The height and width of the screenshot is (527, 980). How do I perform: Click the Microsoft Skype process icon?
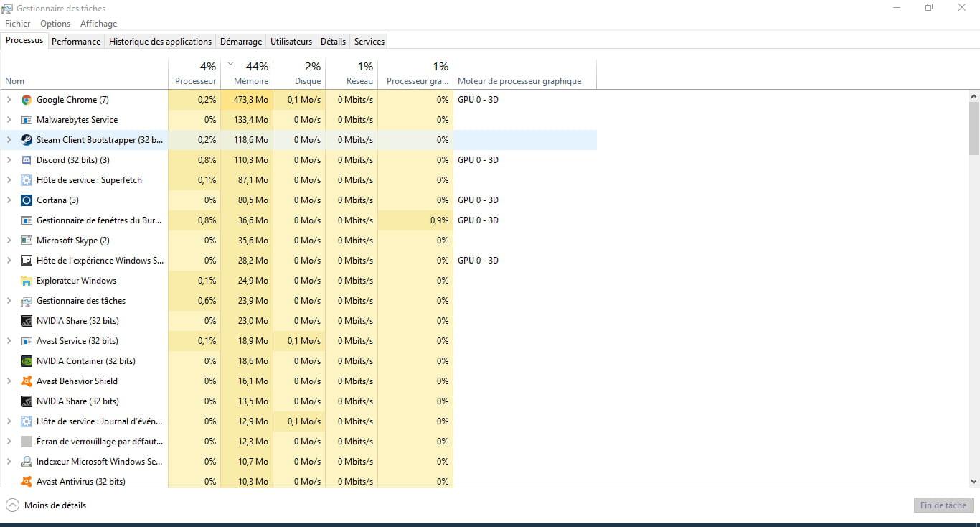(27, 241)
